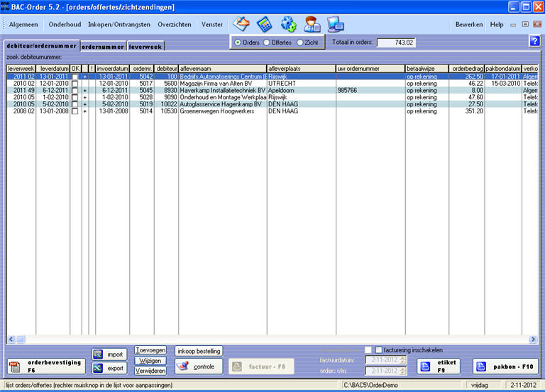Click the inkoop bestelling button
Image resolution: width=545 pixels, height=392 pixels.
coord(199,350)
